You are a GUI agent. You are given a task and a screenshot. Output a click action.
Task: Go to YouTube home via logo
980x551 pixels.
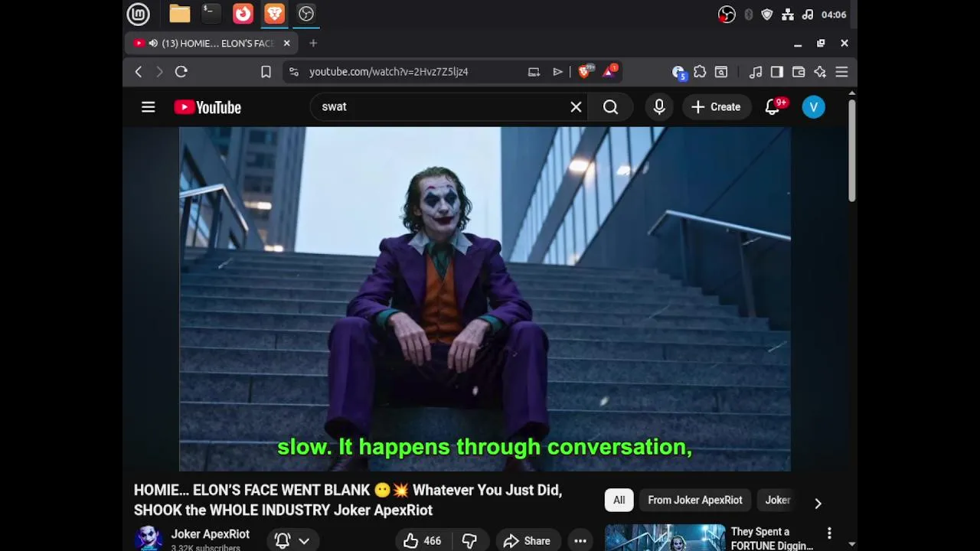pos(207,107)
